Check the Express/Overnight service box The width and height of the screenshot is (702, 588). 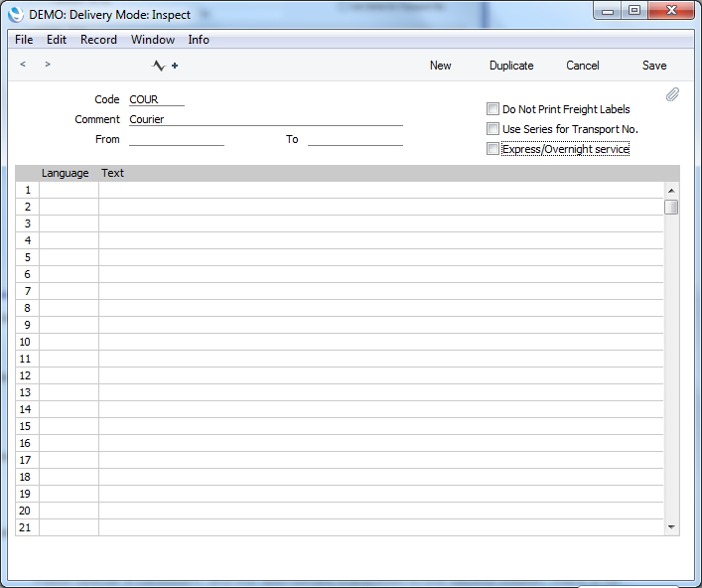[492, 149]
